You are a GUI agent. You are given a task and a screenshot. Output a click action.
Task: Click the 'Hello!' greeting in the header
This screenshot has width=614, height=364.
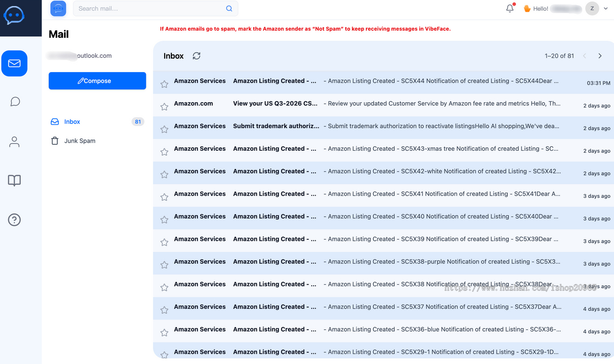pyautogui.click(x=540, y=9)
